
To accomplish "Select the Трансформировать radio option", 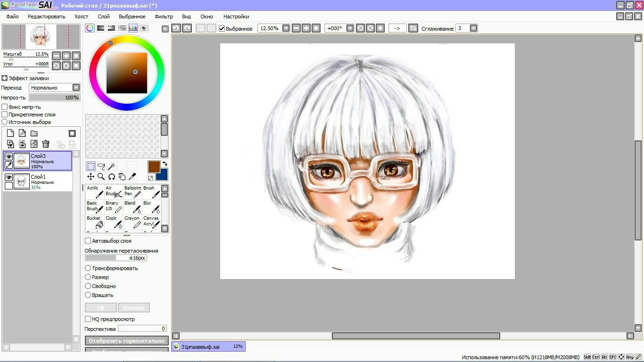I will (x=88, y=268).
